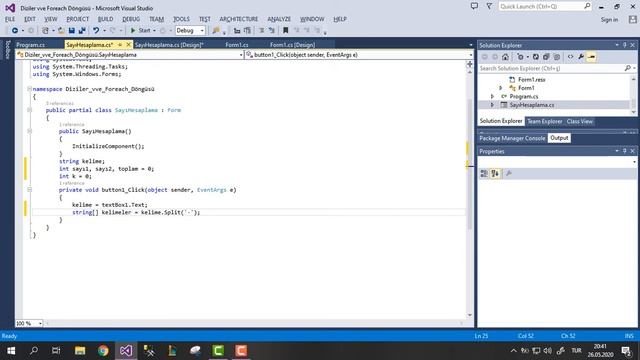Click the Start debugging button
The width and height of the screenshot is (640, 360).
pos(140,31)
